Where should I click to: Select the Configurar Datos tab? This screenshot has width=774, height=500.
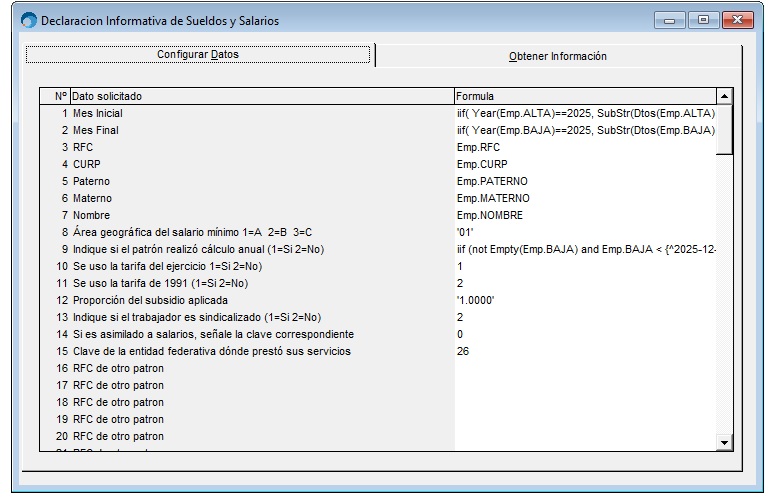[197, 54]
